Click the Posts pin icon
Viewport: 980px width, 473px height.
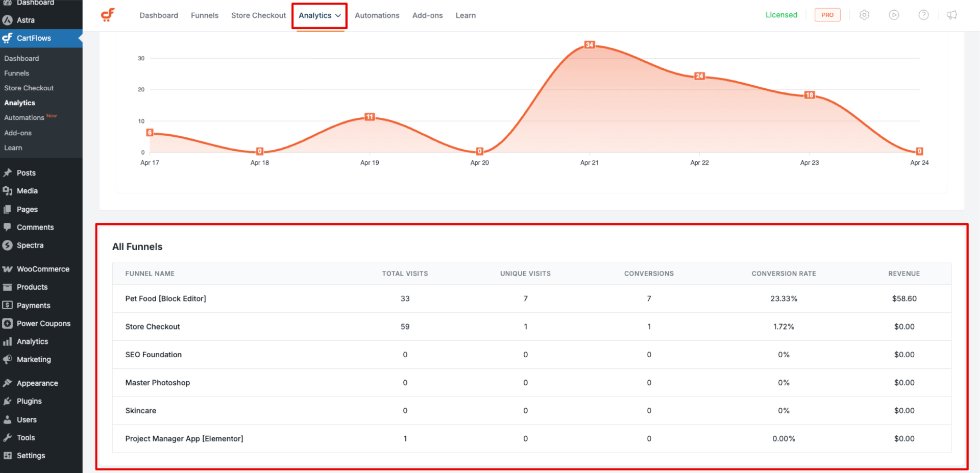pyautogui.click(x=8, y=173)
